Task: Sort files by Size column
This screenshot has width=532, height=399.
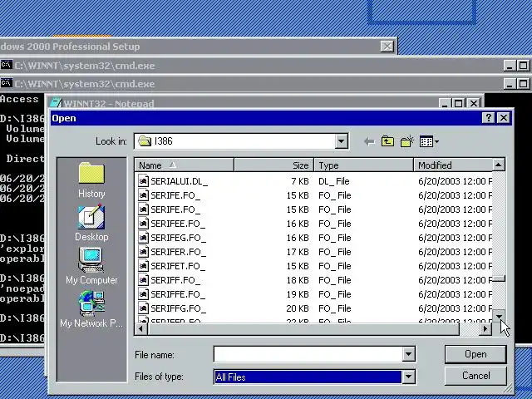Action: (x=273, y=165)
